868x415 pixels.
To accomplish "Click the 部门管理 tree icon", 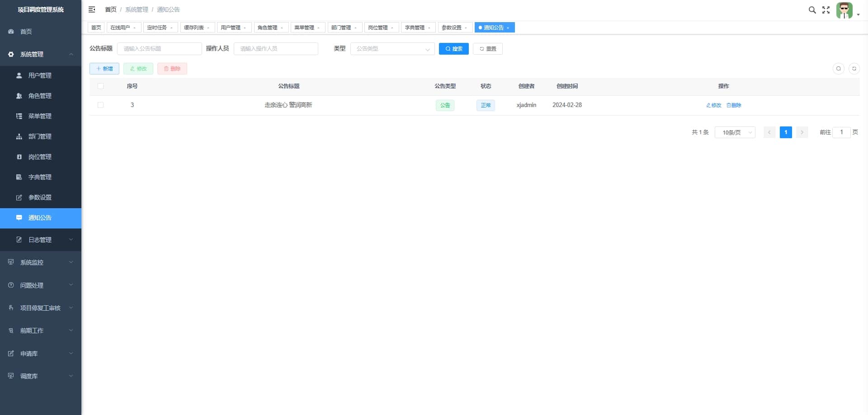I will (19, 136).
